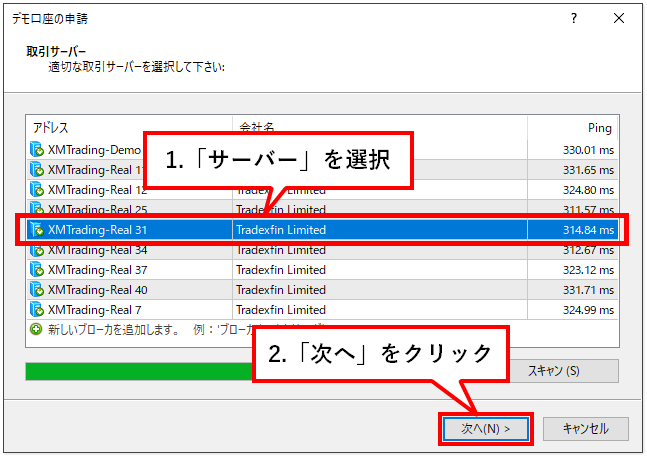Viewport: 647px width, 457px height.
Task: Click the 324.80 ms ping value
Action: (x=588, y=190)
